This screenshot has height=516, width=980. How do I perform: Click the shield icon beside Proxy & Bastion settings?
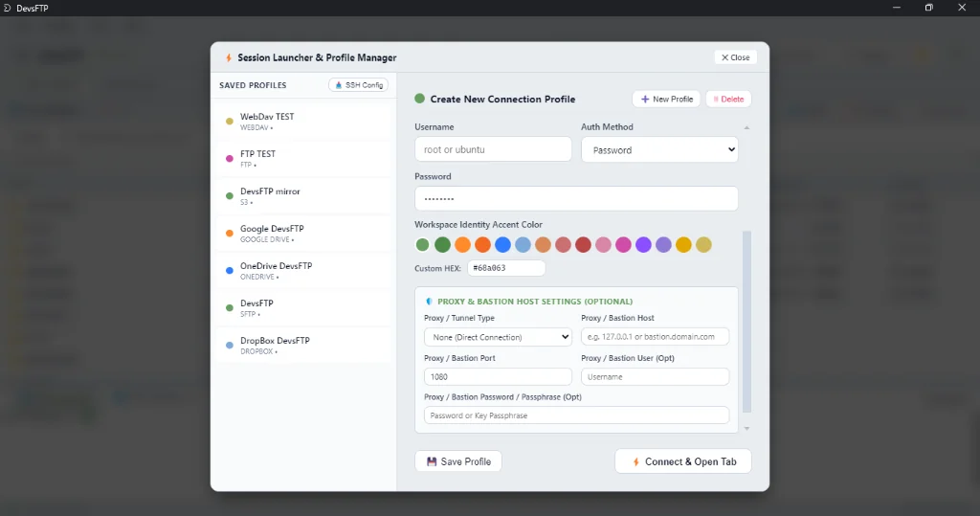click(429, 302)
